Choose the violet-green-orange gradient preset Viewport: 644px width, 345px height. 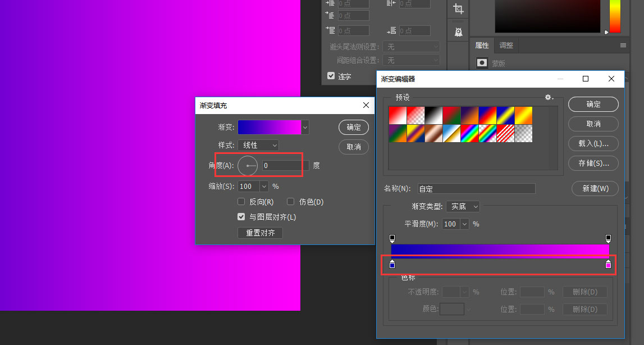(398, 133)
